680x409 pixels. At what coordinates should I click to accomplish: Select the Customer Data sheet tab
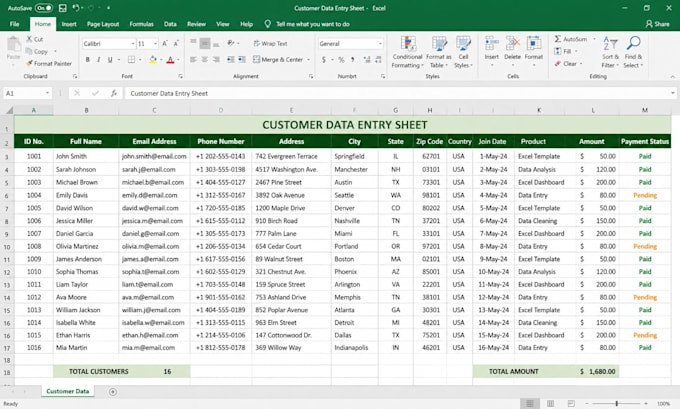pyautogui.click(x=68, y=391)
